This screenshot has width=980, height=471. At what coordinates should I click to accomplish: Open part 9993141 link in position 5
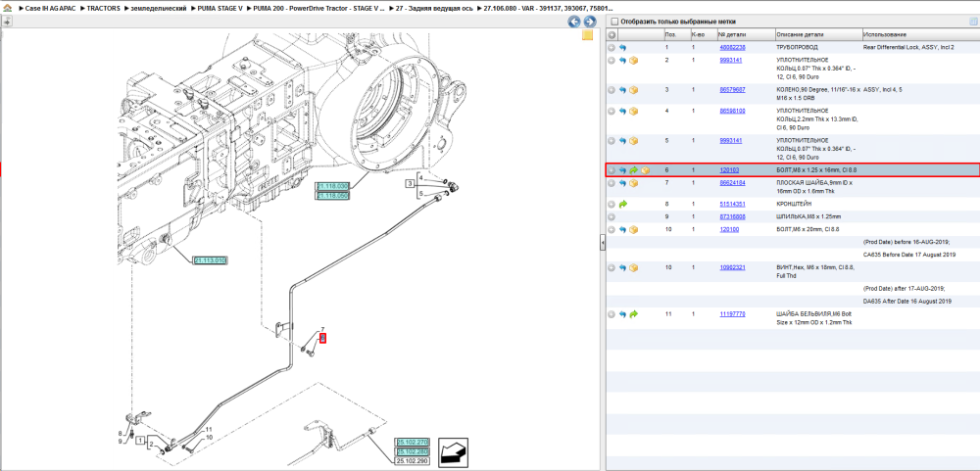click(x=731, y=141)
